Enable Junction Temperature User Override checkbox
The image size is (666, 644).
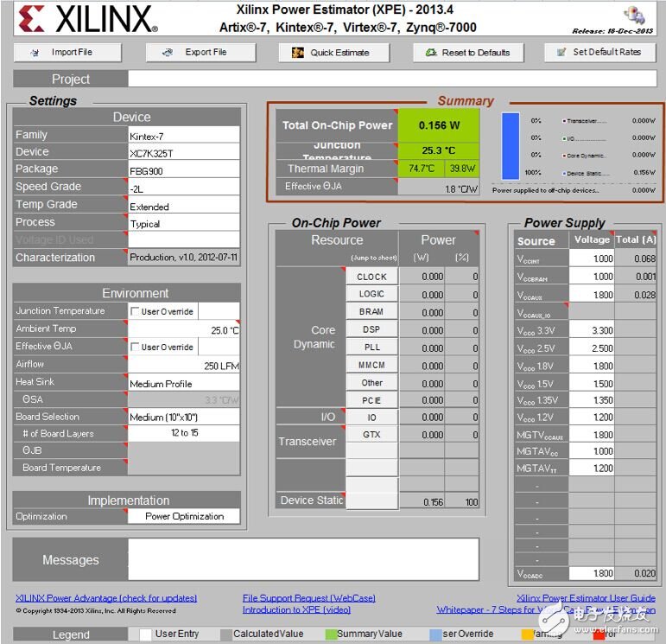[x=135, y=311]
